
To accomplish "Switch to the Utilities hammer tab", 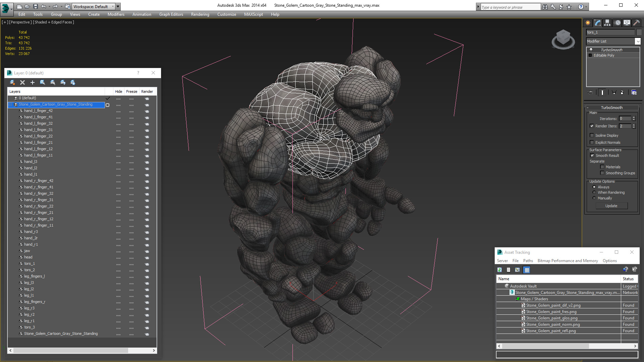I will tap(636, 23).
